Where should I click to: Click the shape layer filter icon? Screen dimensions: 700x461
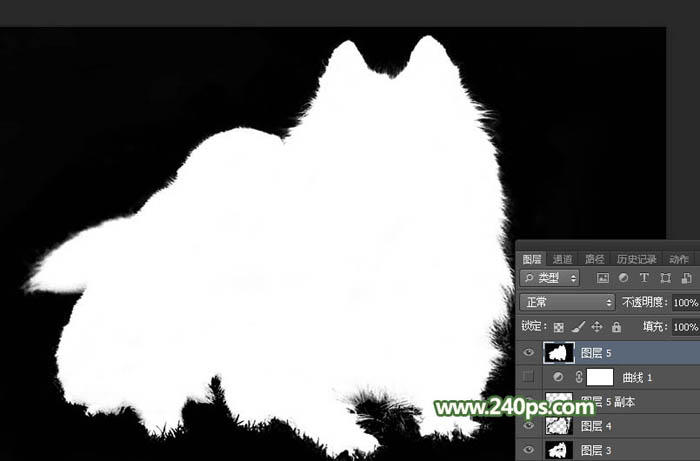click(x=664, y=278)
